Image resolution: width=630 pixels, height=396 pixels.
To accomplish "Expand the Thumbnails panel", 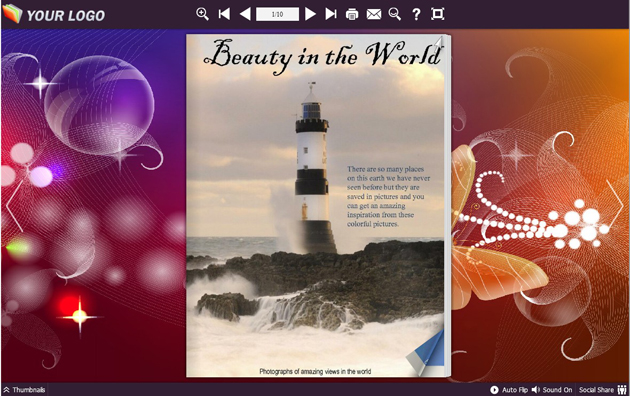I will 24,390.
